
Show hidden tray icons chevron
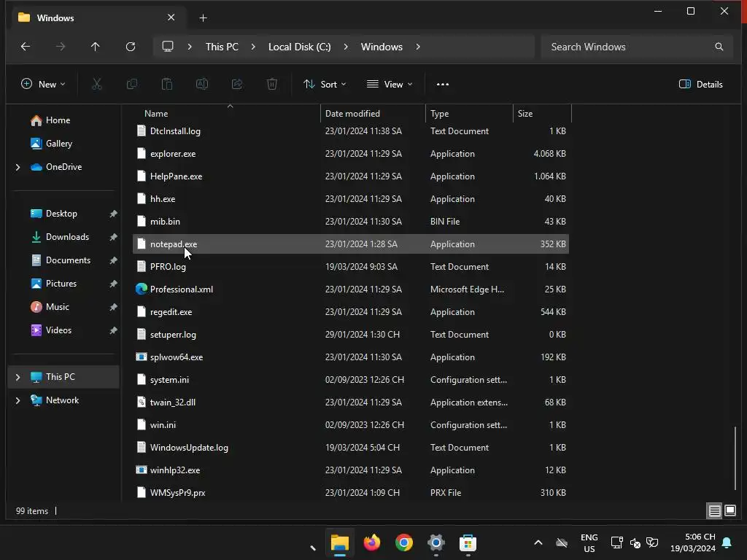pos(538,542)
